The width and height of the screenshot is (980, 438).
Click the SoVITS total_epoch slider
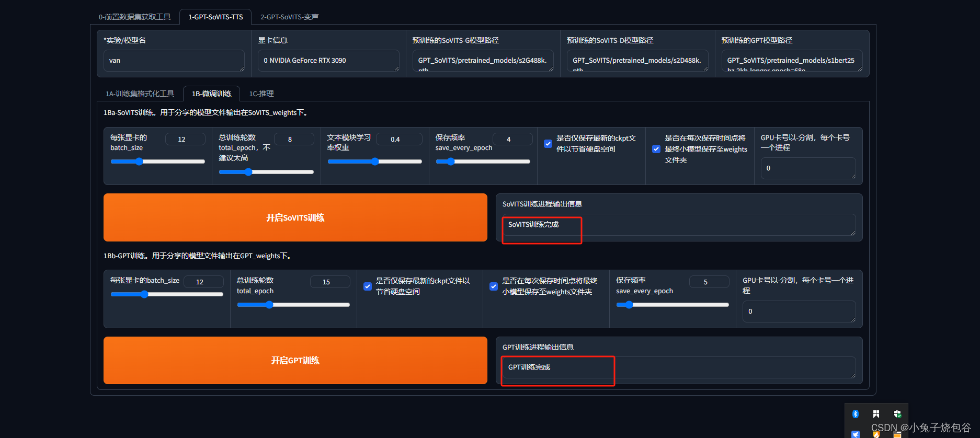(x=266, y=172)
